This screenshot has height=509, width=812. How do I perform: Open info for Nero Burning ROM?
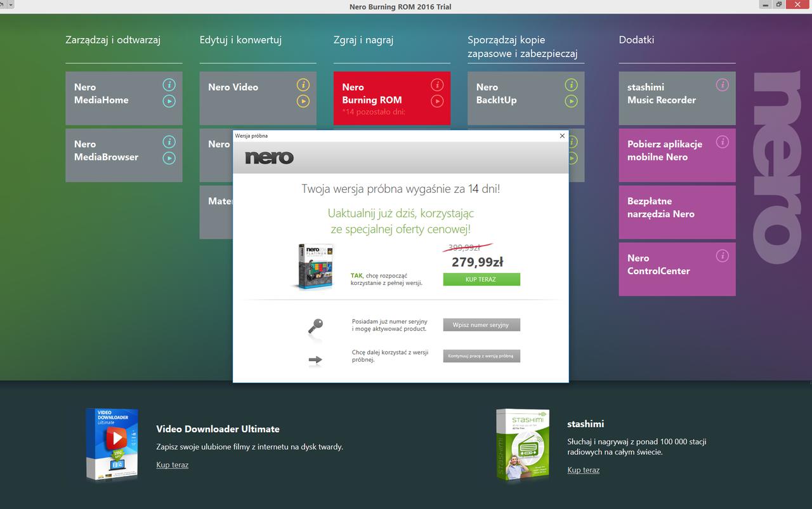pos(437,84)
